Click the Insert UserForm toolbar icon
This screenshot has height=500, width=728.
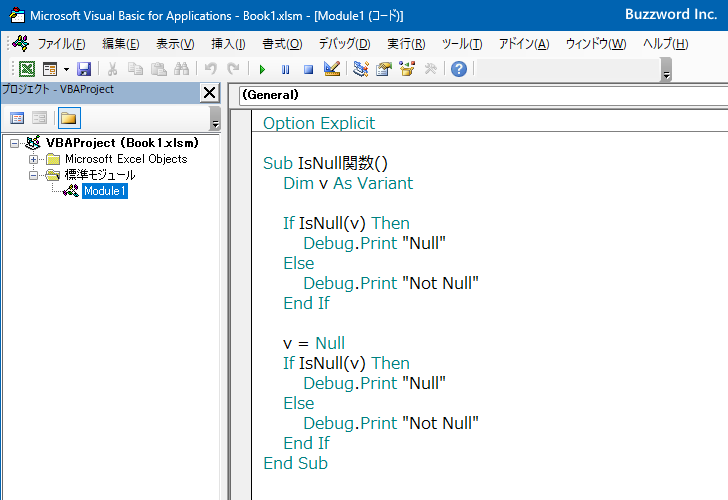coord(50,69)
